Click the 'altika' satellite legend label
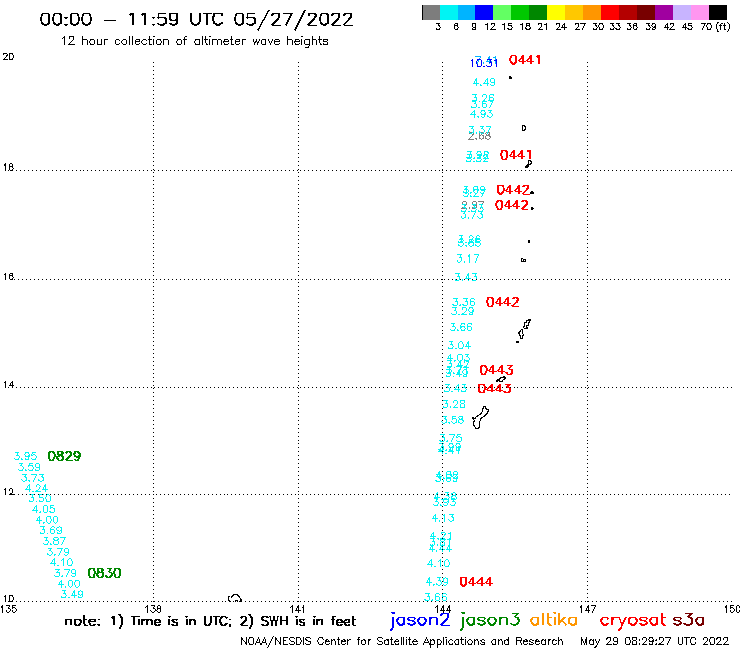This screenshot has height=650, width=740. [553, 620]
